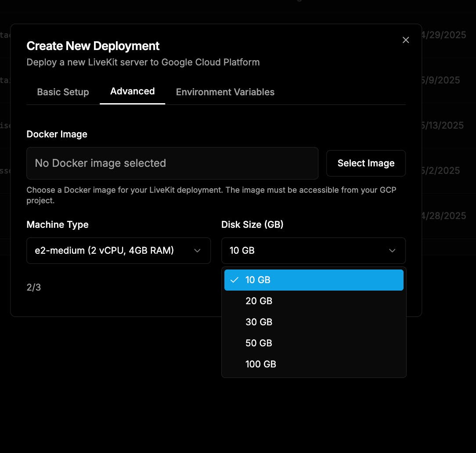
Task: Click the 5/13/2025 date in background table
Action: tap(442, 125)
